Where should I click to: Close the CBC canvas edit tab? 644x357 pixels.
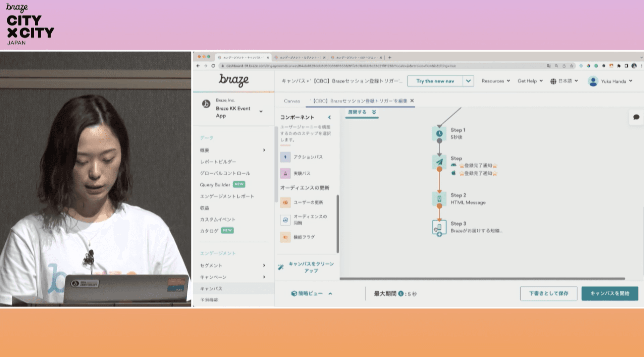[x=412, y=101]
